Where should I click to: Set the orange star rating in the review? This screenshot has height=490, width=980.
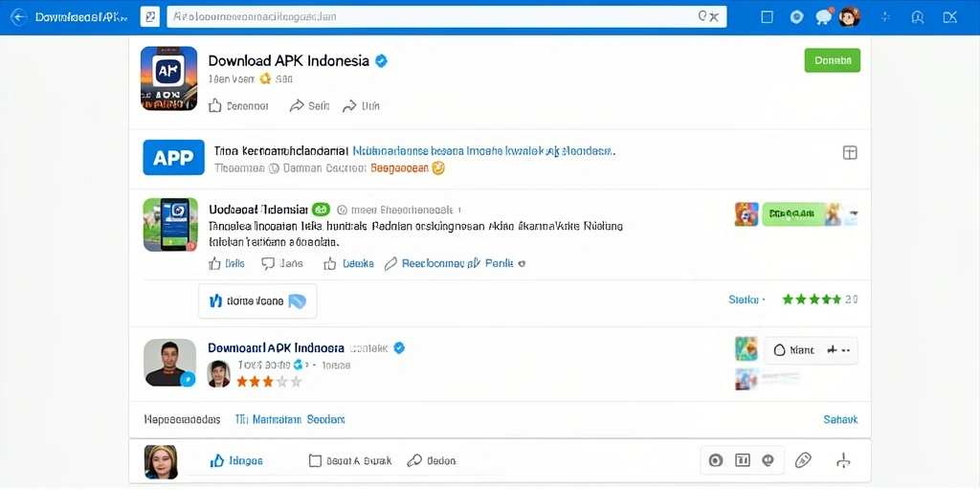click(269, 381)
